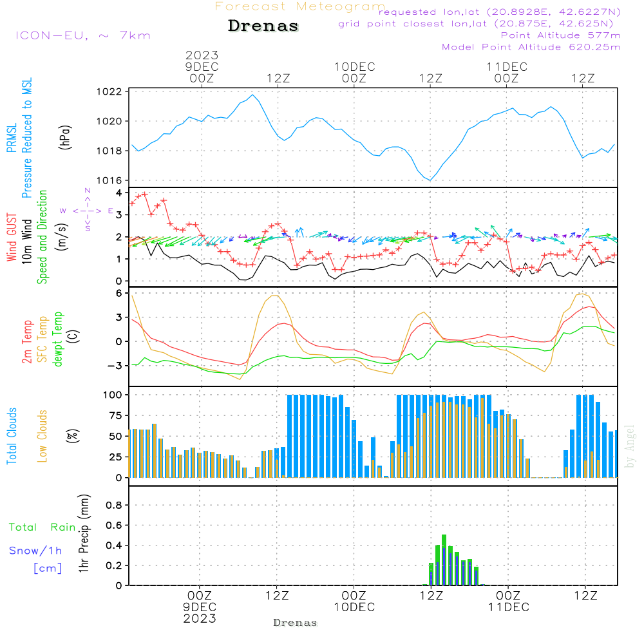Click the 1018 pressure tick value

coord(109,151)
